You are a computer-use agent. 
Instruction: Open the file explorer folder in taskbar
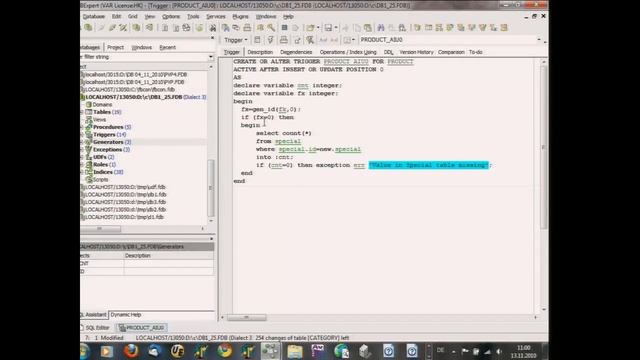pyautogui.click(x=294, y=351)
